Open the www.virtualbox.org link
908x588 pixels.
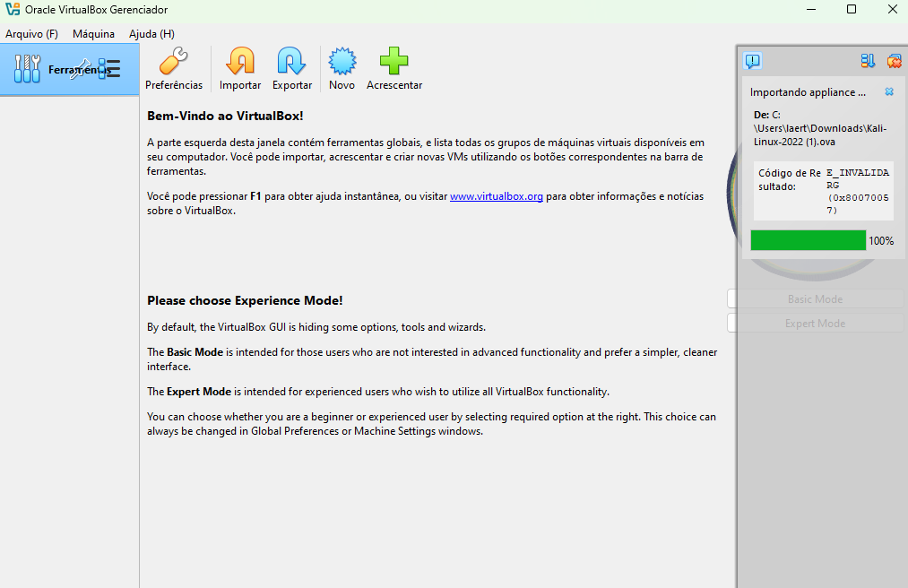pos(497,196)
